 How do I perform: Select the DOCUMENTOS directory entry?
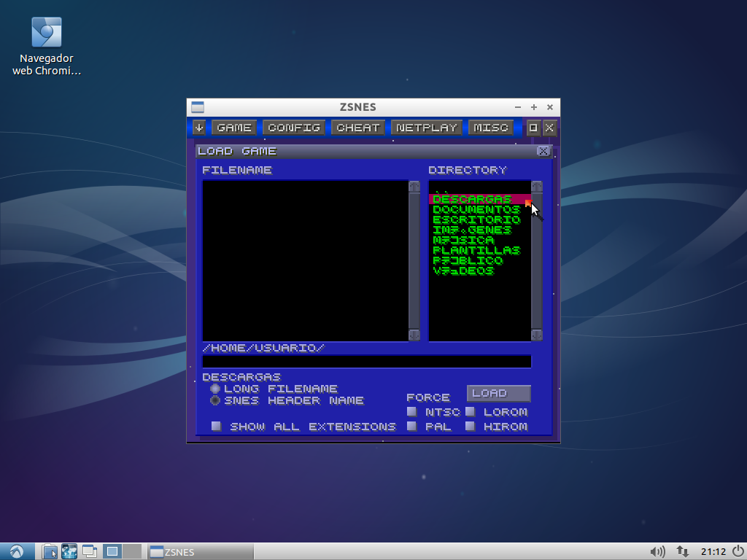click(x=476, y=209)
